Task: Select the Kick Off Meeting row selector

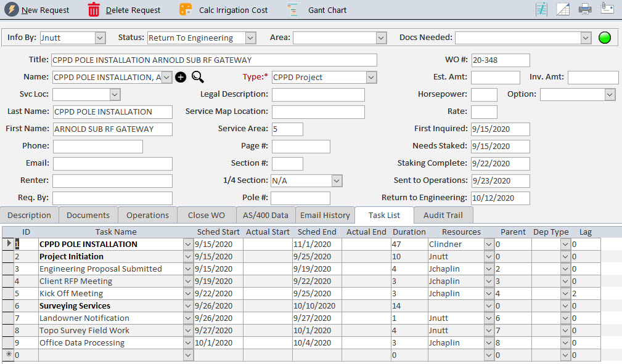Action: pos(8,293)
